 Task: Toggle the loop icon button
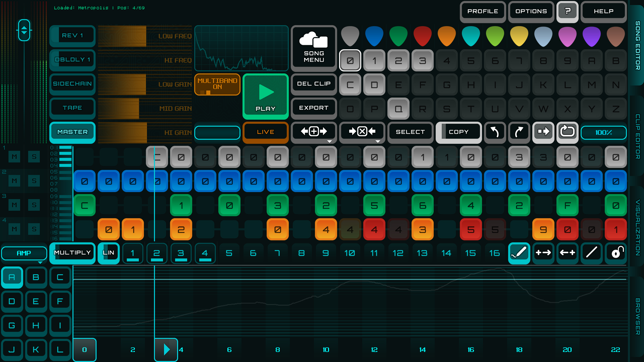(567, 132)
